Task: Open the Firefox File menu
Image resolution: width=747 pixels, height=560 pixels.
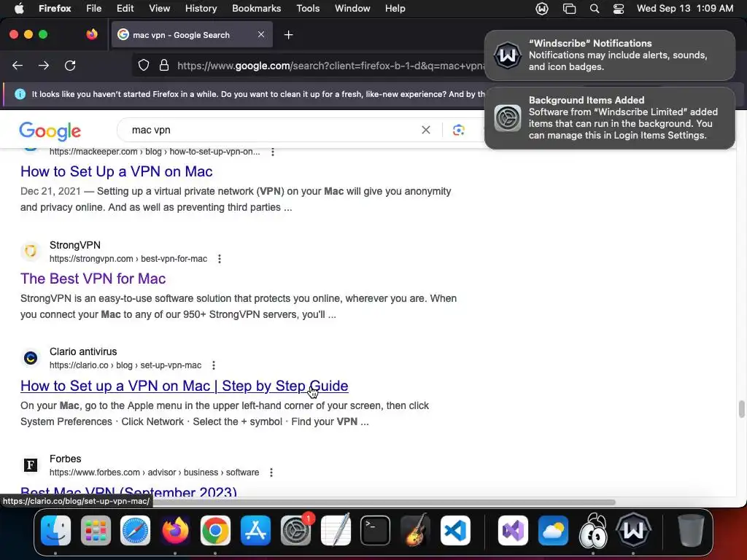Action: point(93,9)
